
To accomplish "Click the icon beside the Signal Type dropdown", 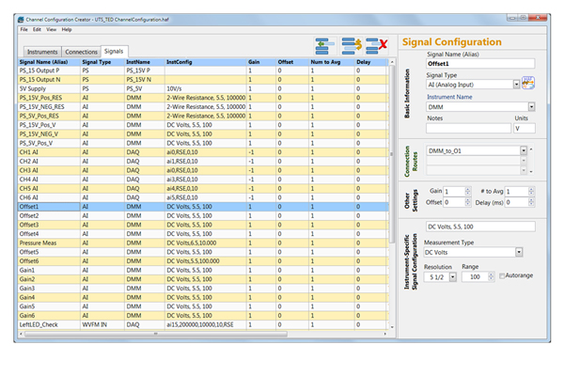I will 528,84.
